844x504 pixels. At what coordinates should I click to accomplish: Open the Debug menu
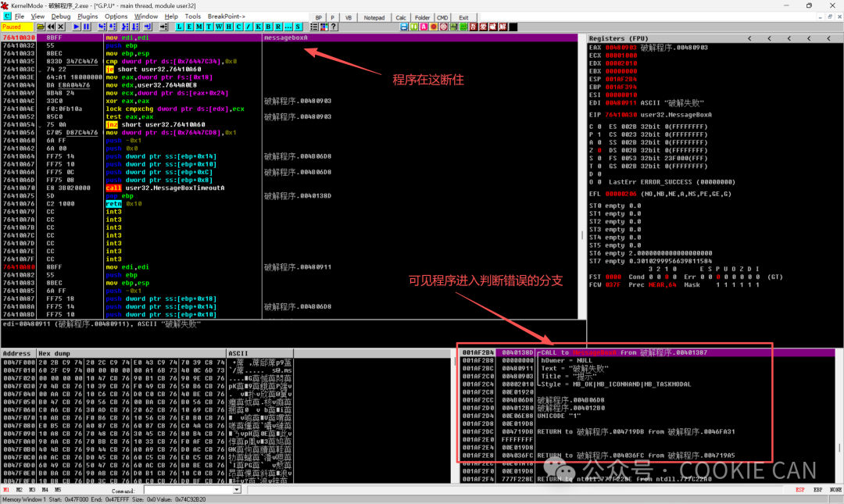[x=60, y=16]
